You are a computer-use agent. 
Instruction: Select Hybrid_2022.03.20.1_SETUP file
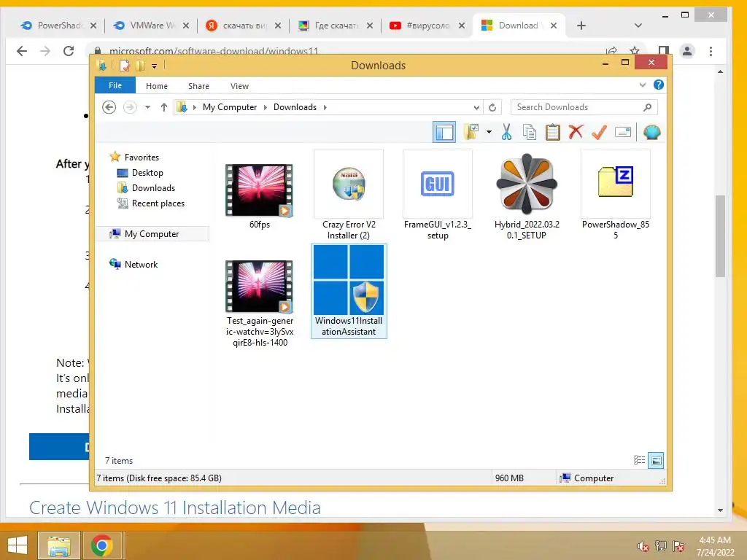[x=527, y=195]
